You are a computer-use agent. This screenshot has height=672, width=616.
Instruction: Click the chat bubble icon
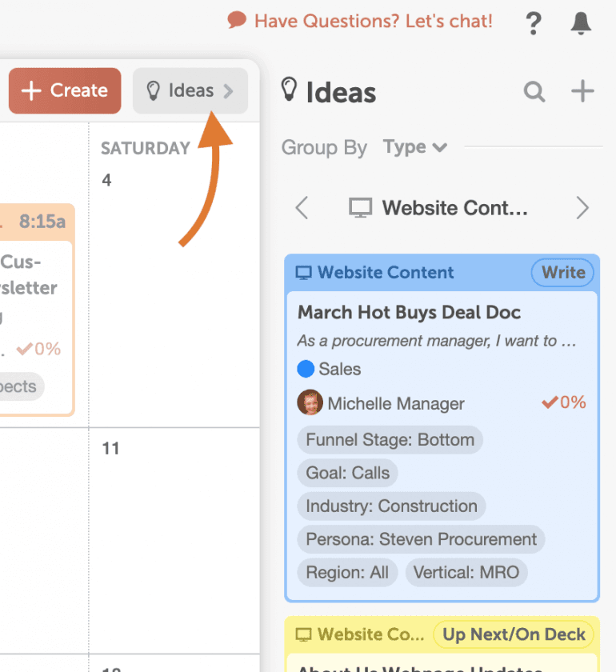[x=237, y=20]
